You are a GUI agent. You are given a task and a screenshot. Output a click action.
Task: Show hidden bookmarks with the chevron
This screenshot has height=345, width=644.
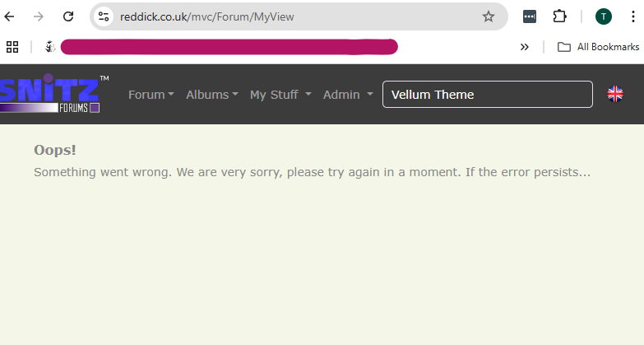[525, 47]
